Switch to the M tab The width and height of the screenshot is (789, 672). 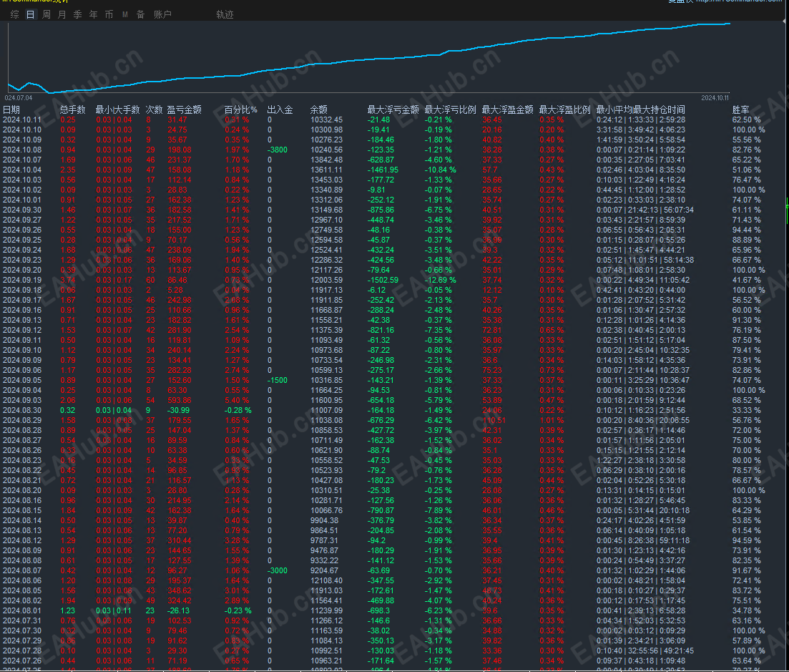click(125, 14)
